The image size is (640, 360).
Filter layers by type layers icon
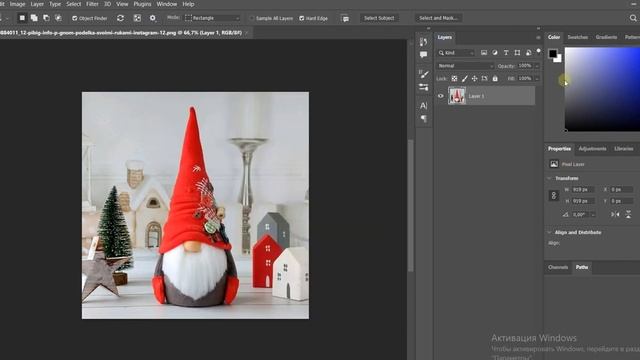[x=506, y=53]
